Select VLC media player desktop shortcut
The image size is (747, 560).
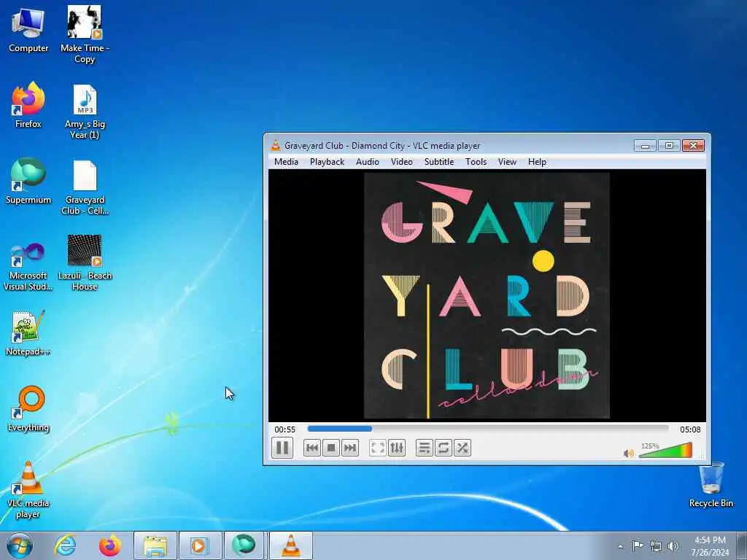(28, 489)
